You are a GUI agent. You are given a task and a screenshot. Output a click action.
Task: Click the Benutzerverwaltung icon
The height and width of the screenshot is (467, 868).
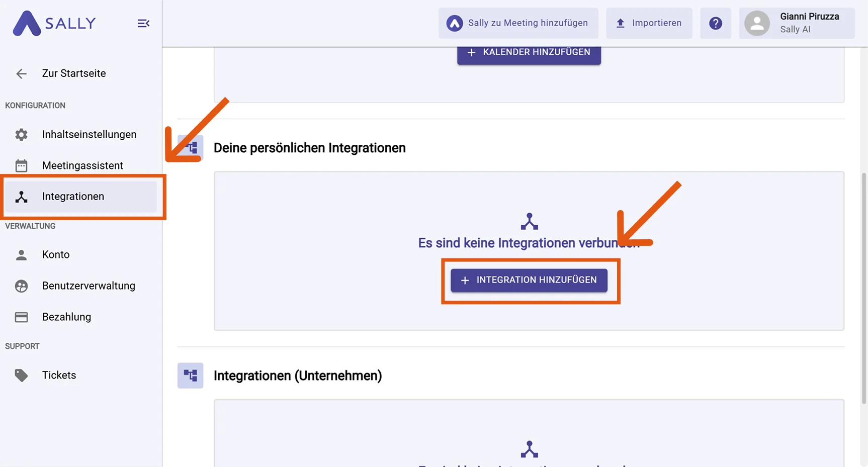pyautogui.click(x=21, y=286)
